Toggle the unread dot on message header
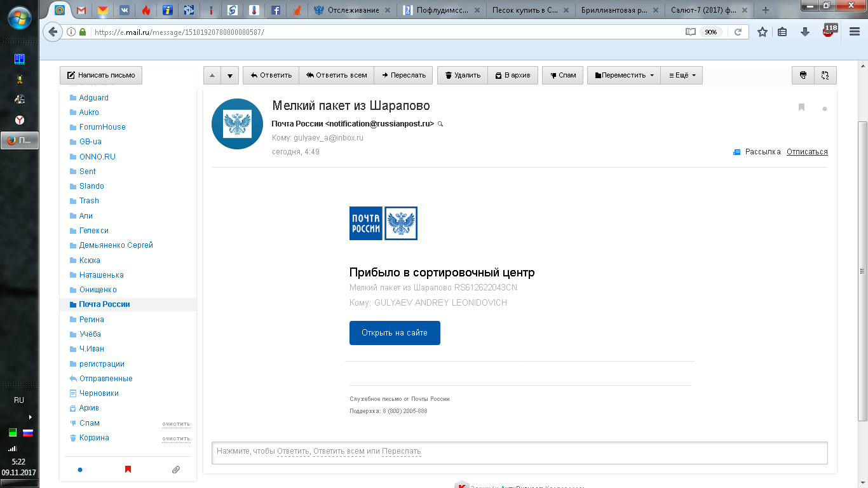868x488 pixels. [825, 109]
